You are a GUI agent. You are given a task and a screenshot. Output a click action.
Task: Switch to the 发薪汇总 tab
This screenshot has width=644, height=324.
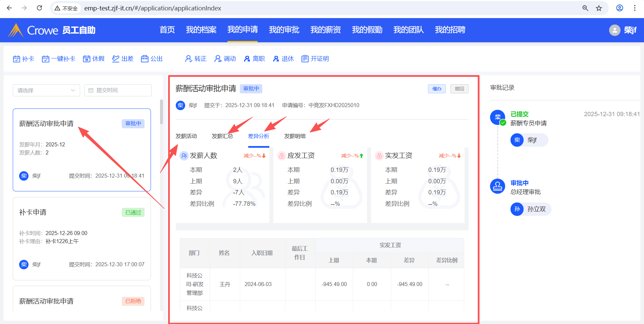click(x=222, y=136)
